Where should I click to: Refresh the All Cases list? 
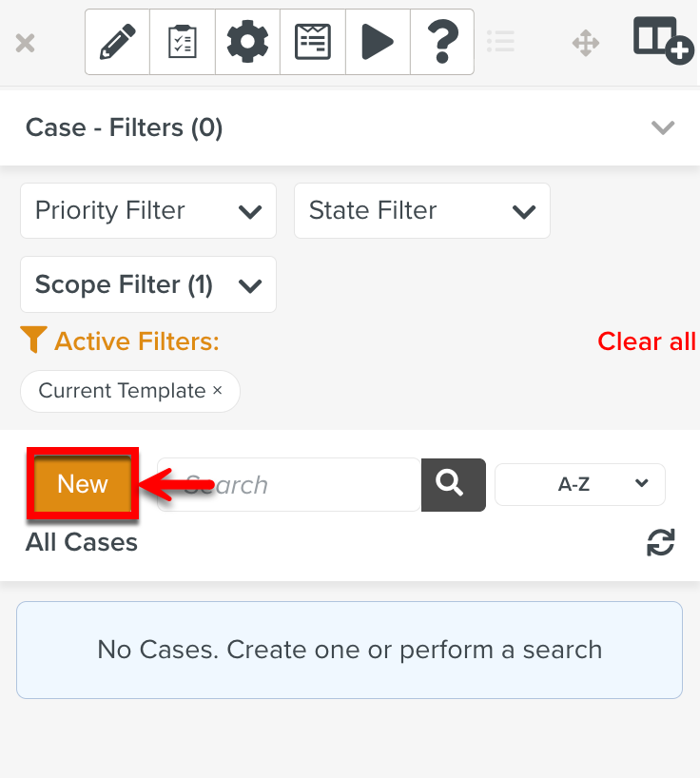(660, 542)
